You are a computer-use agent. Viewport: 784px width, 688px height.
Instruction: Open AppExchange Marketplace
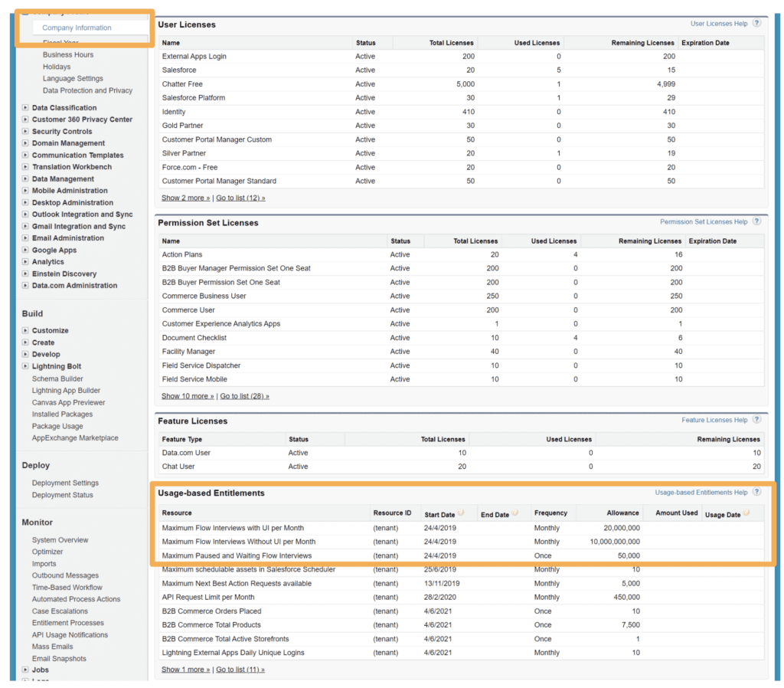click(x=75, y=437)
